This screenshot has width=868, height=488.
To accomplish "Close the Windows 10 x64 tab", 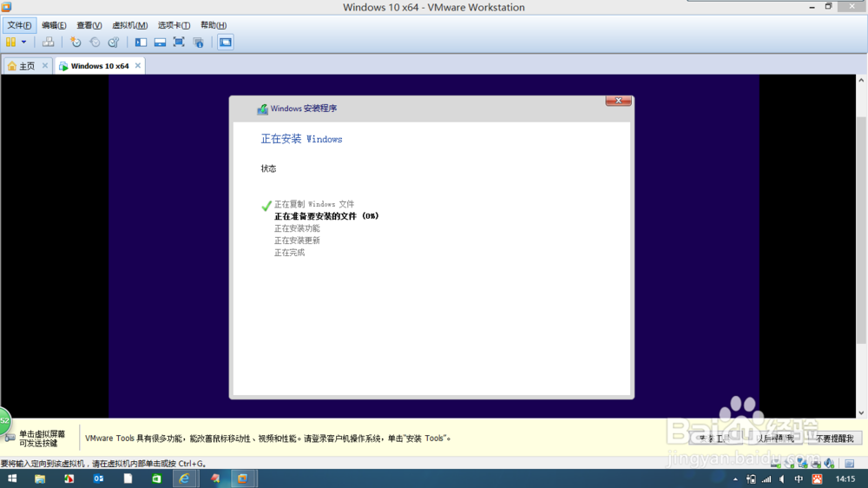I will tap(138, 65).
